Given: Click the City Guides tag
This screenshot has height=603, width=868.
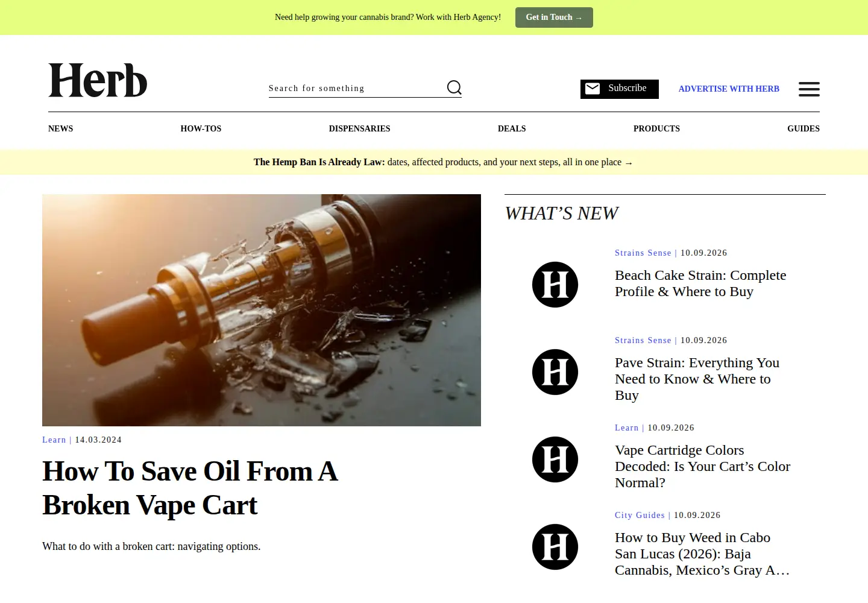Looking at the screenshot, I should [640, 515].
